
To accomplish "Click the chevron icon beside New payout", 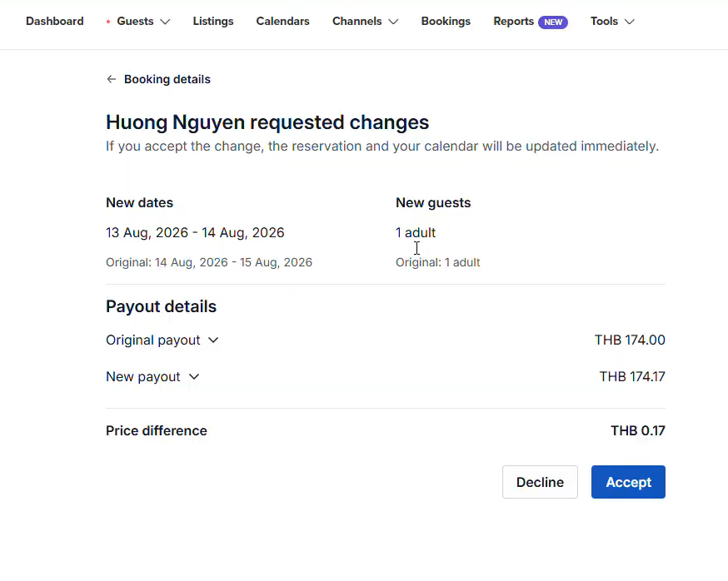I will tap(194, 377).
